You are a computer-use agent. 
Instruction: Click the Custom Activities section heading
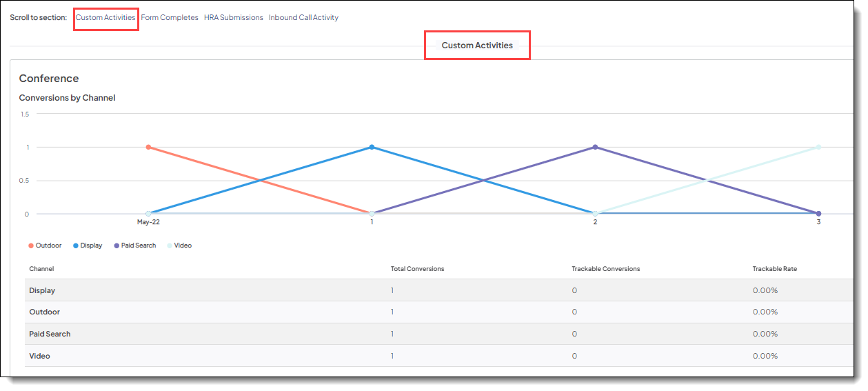pos(477,46)
